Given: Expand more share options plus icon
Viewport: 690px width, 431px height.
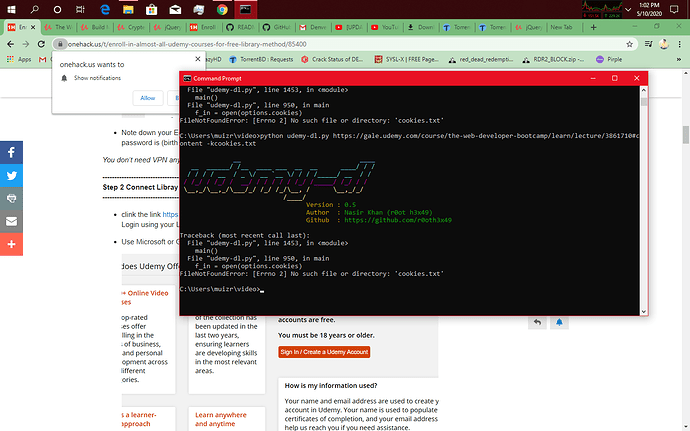Looking at the screenshot, I should point(11,243).
